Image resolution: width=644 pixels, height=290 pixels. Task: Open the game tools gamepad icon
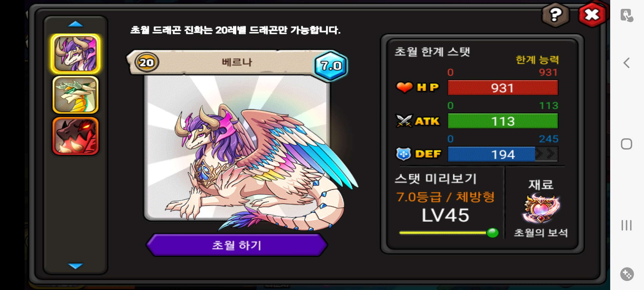[627, 274]
